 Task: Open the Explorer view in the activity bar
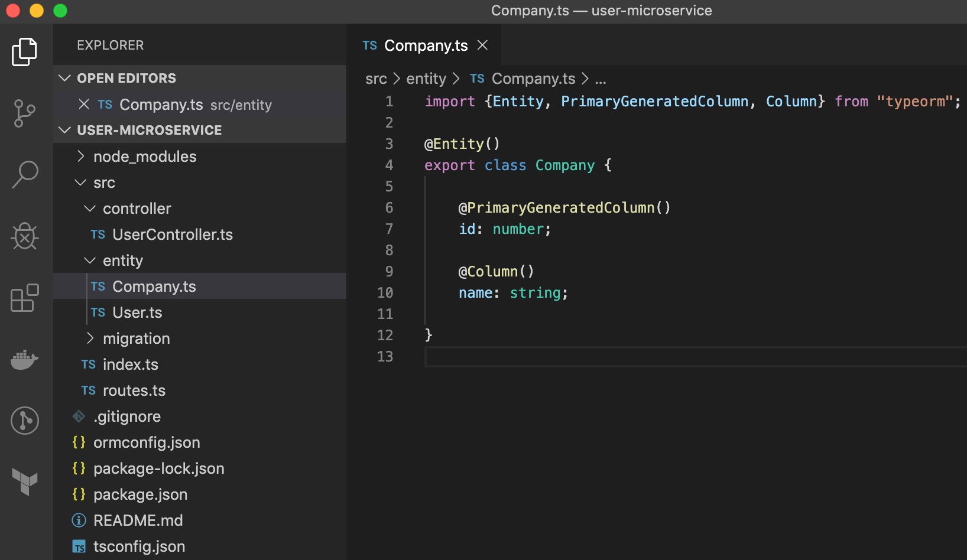(24, 52)
